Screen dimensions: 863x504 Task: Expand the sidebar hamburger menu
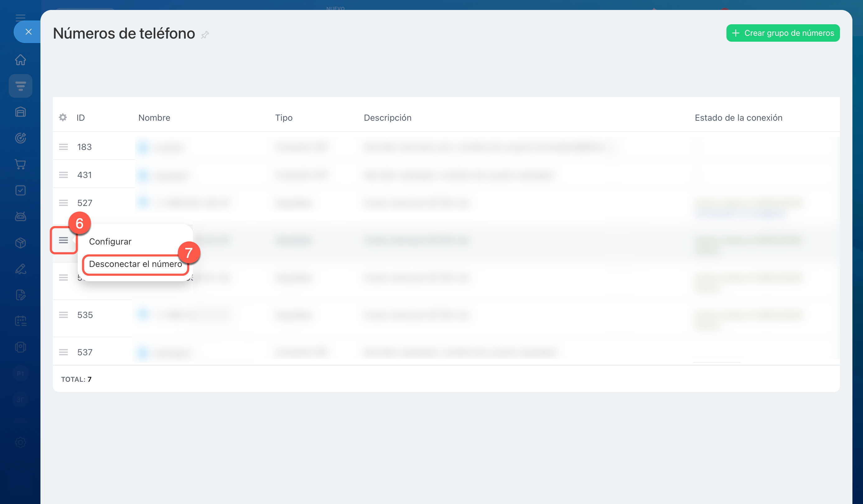[x=21, y=17]
